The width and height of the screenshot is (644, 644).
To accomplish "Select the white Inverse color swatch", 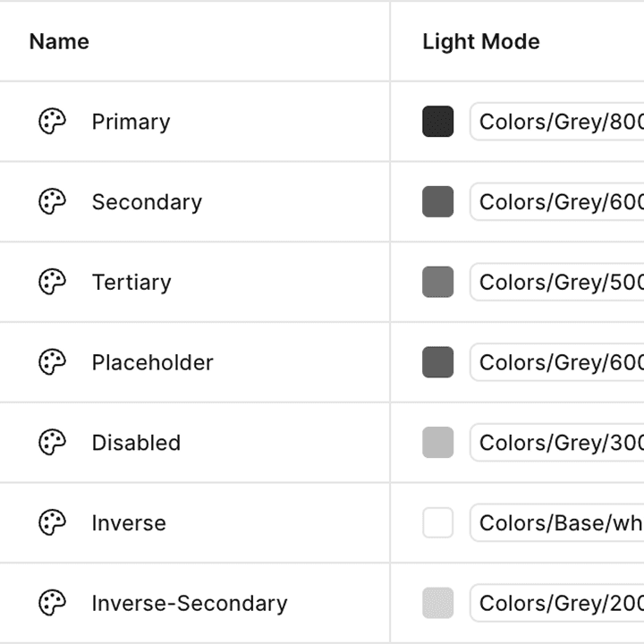I will [437, 523].
